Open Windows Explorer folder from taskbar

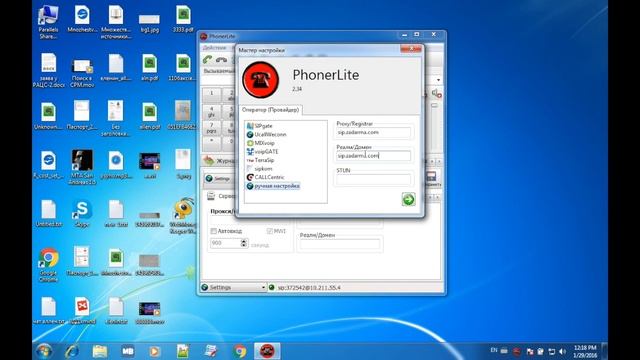pyautogui.click(x=100, y=351)
